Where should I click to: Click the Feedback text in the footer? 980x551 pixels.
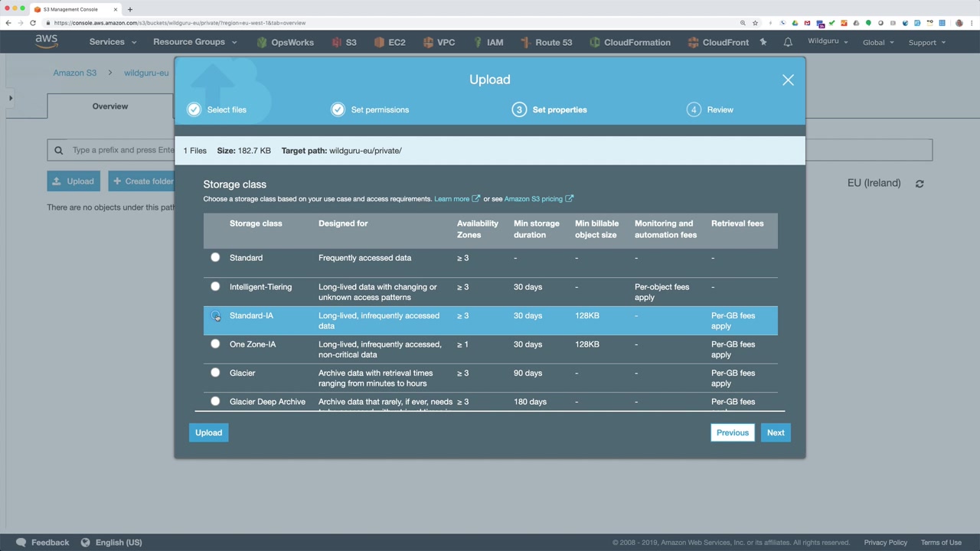point(51,543)
